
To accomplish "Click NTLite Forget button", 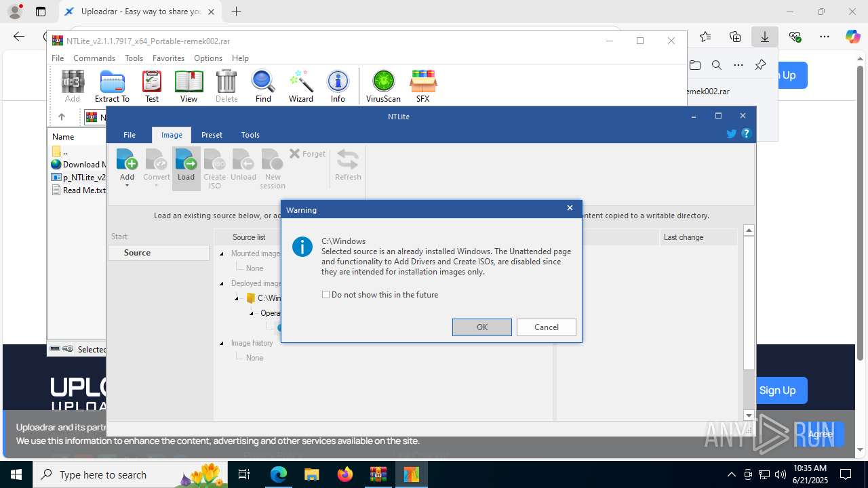I will (x=307, y=154).
